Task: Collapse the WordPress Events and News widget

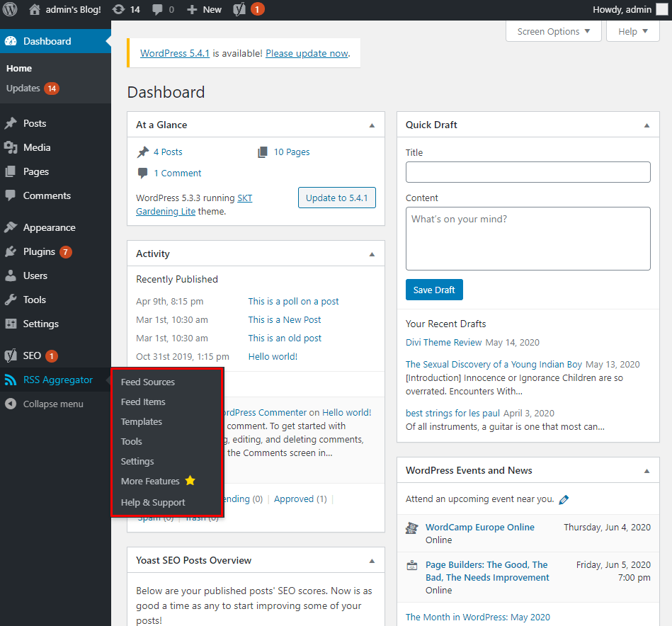Action: click(647, 471)
